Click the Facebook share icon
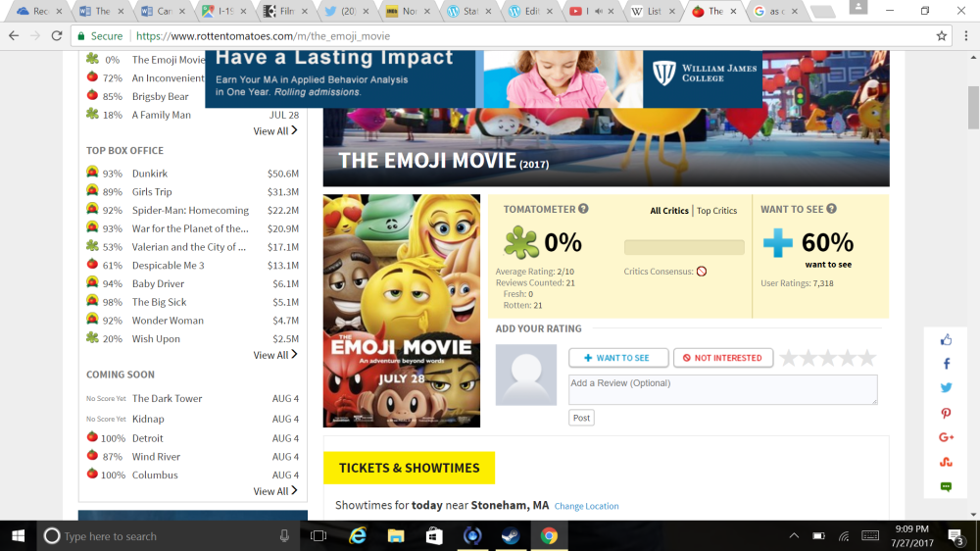980x551 pixels. pos(946,364)
